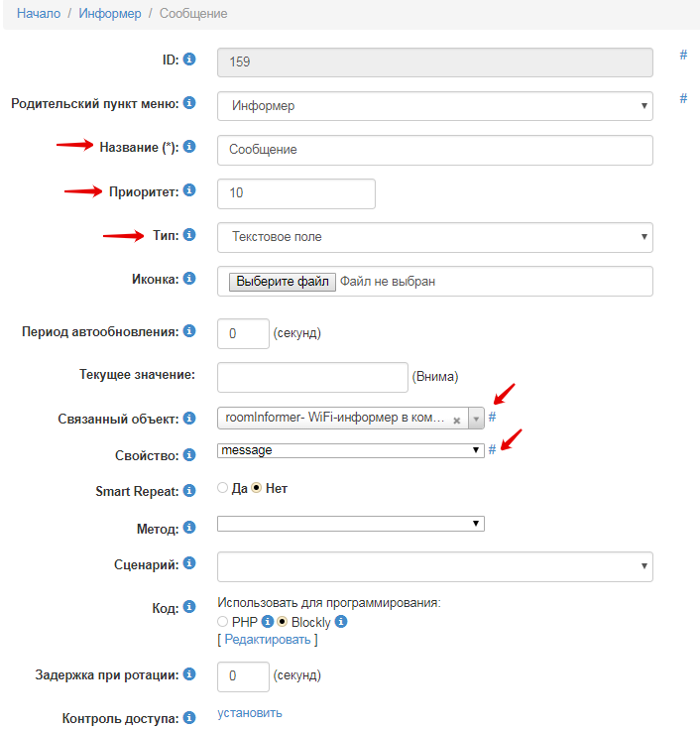Viewport: 700px width, 730px height.
Task: Click the hash link beside message property
Action: [x=492, y=449]
